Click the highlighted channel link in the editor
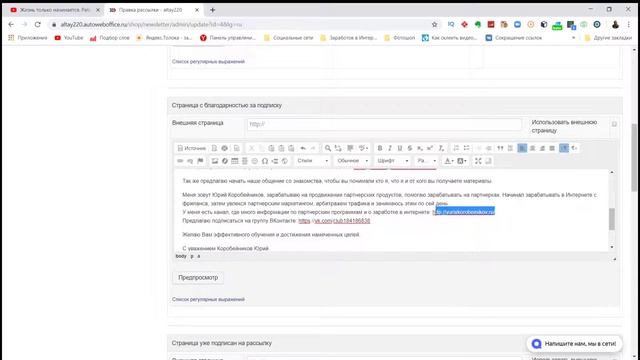 [x=464, y=212]
